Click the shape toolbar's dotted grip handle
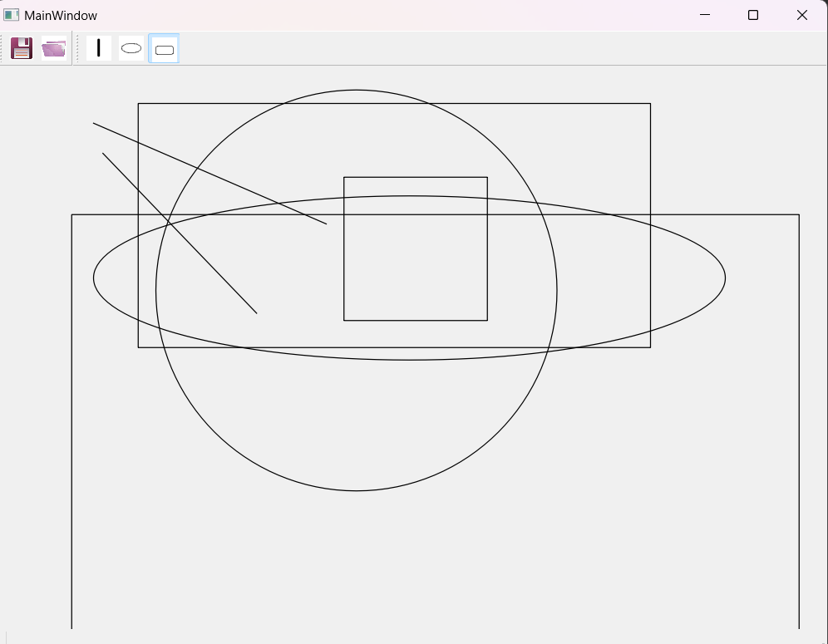Screen dimensions: 828x644 tap(77, 48)
